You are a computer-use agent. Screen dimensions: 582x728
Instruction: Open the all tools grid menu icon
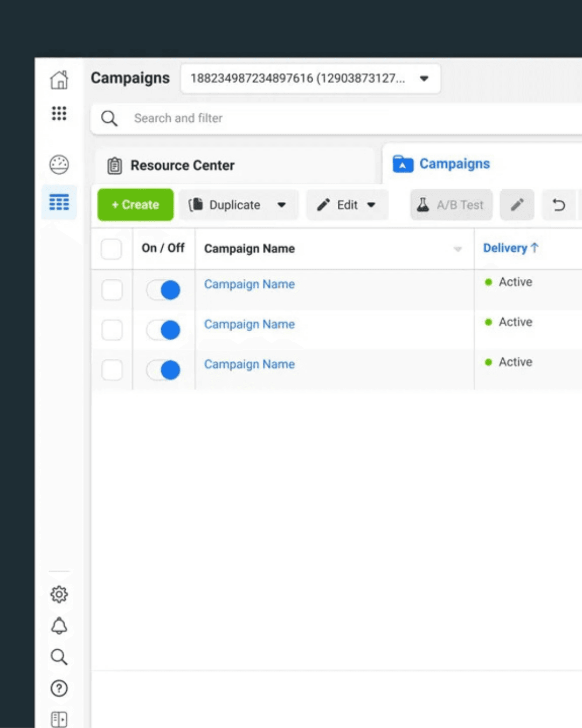59,113
